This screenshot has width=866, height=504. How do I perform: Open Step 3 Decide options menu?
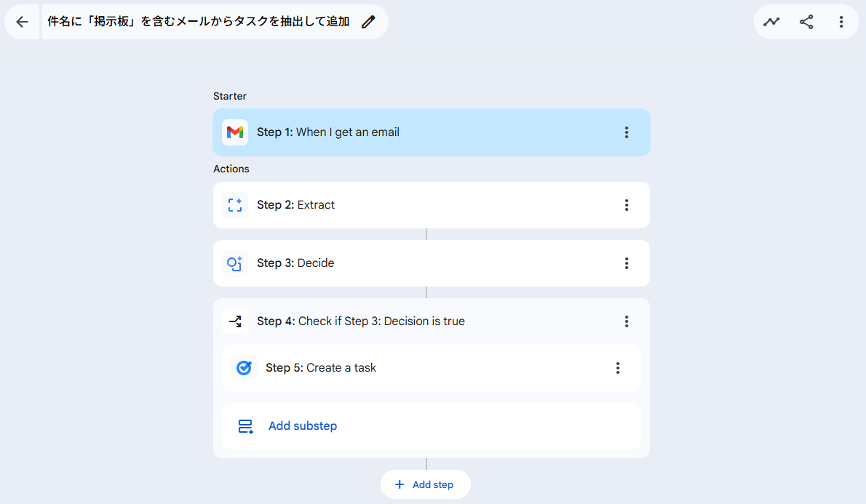[x=626, y=263]
